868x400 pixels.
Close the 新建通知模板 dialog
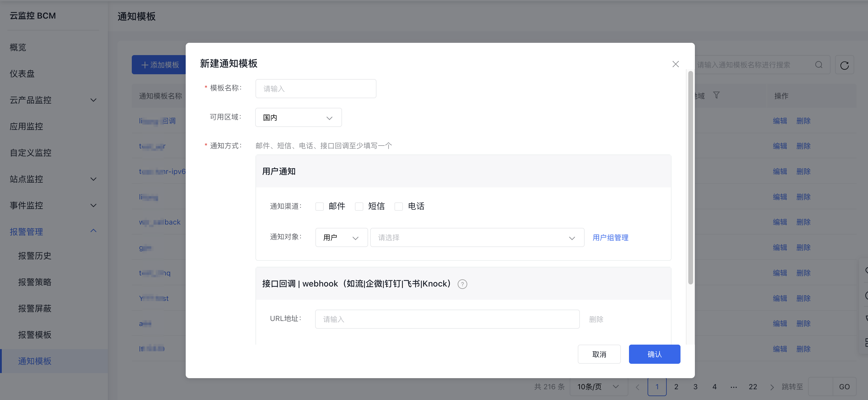coord(675,64)
